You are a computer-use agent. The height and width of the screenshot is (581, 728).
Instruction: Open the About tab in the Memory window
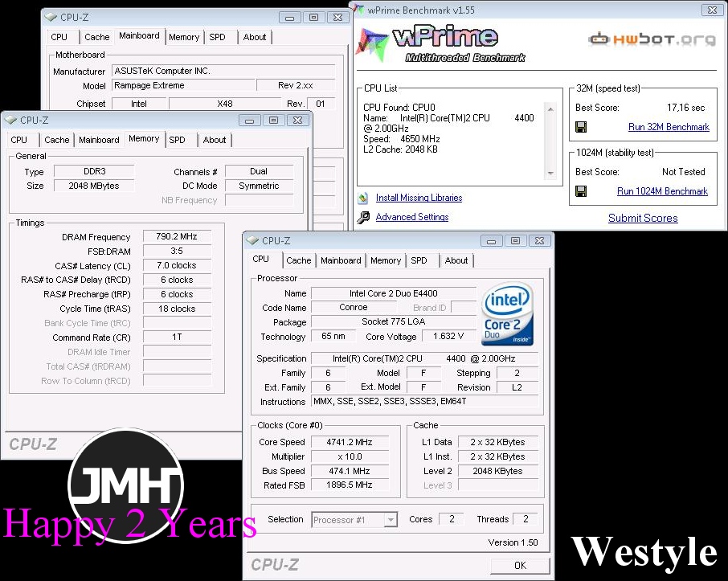(x=215, y=140)
